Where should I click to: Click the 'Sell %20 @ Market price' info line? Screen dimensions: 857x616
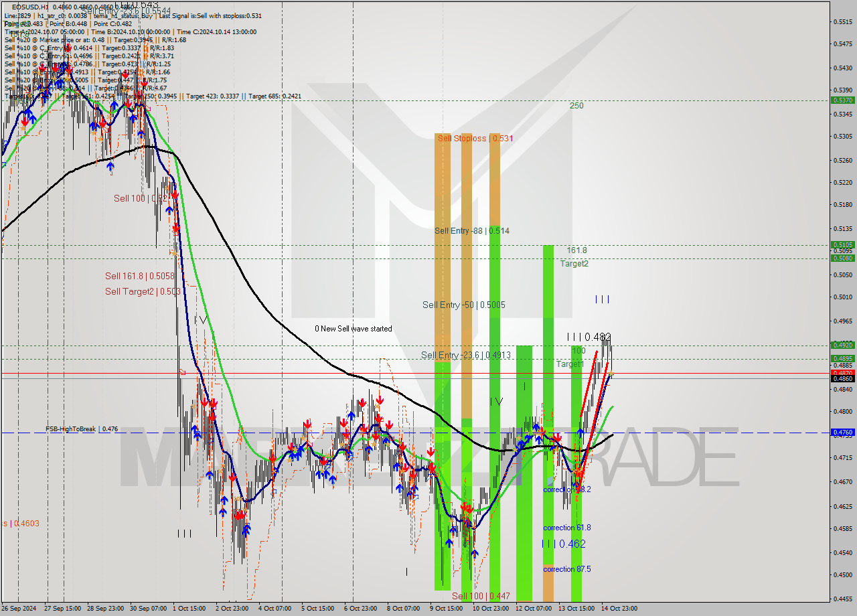pyautogui.click(x=95, y=40)
